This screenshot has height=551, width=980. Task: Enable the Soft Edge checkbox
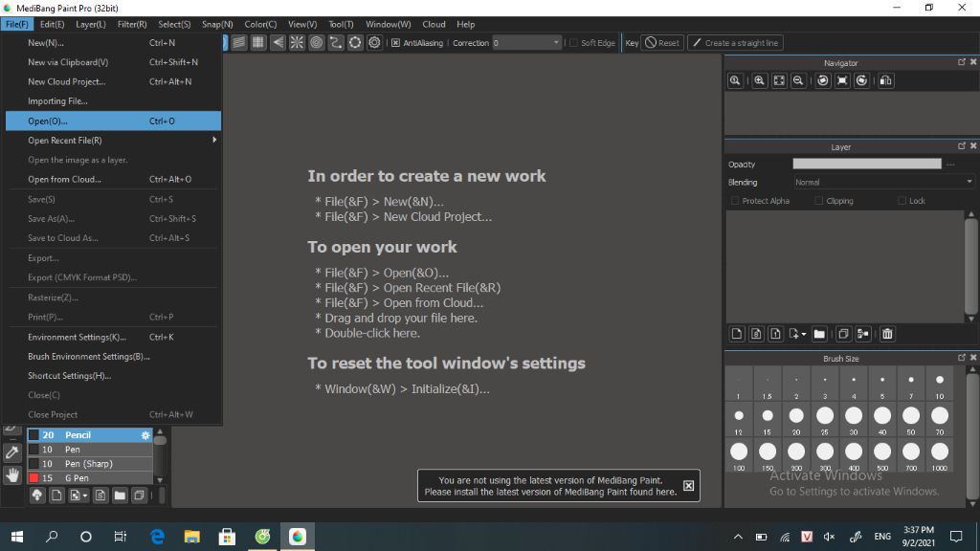[574, 43]
